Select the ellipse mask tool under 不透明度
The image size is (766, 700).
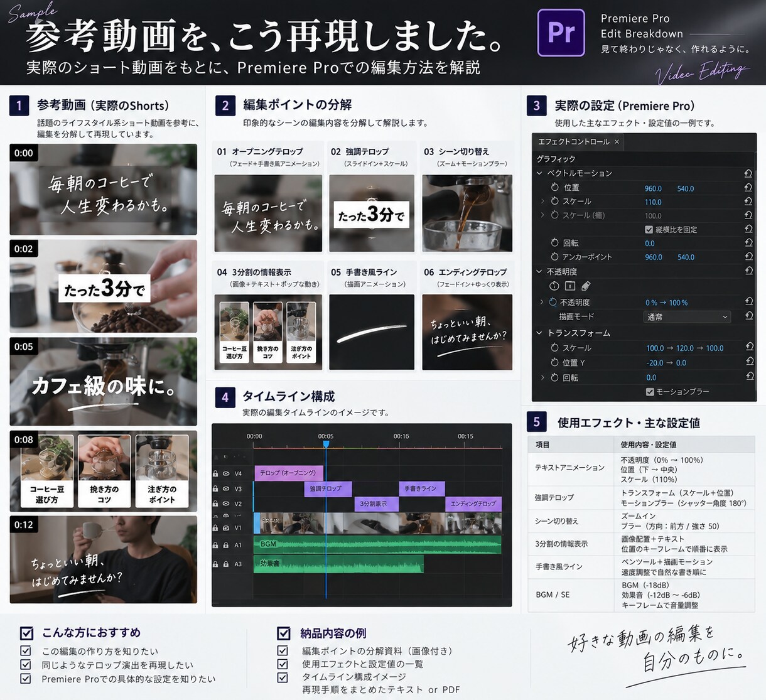pos(554,286)
